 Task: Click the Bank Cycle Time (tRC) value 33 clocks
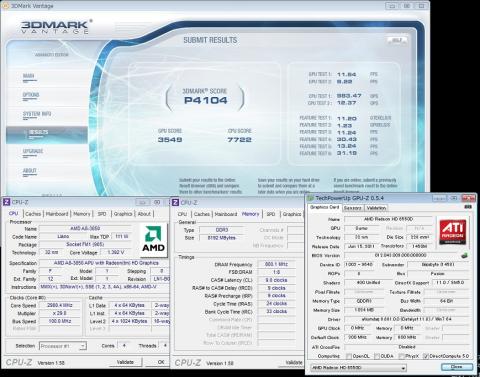tap(276, 312)
